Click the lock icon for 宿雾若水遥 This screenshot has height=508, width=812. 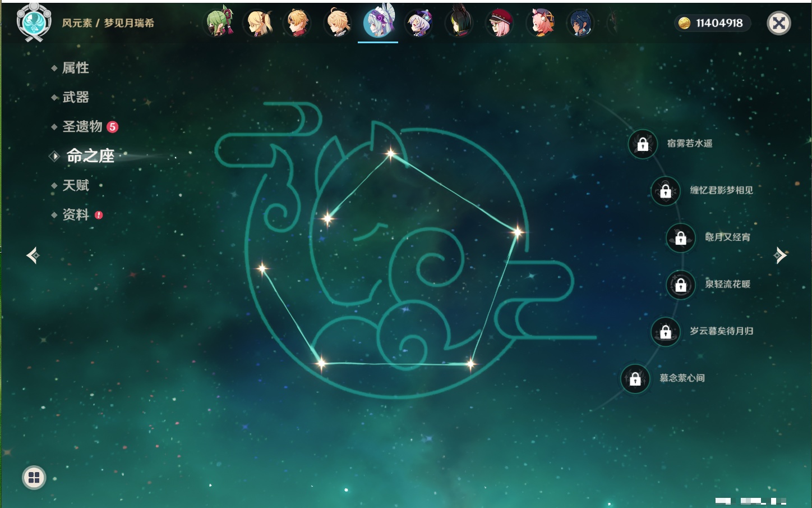click(x=643, y=144)
